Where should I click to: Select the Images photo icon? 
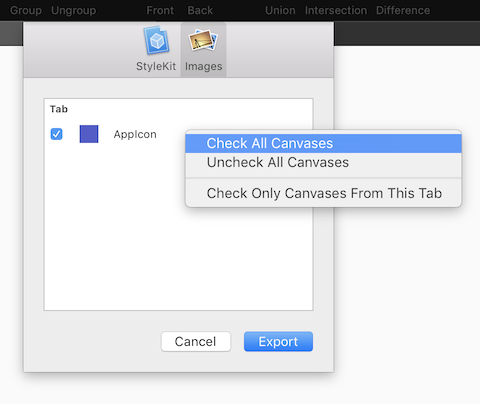(203, 40)
